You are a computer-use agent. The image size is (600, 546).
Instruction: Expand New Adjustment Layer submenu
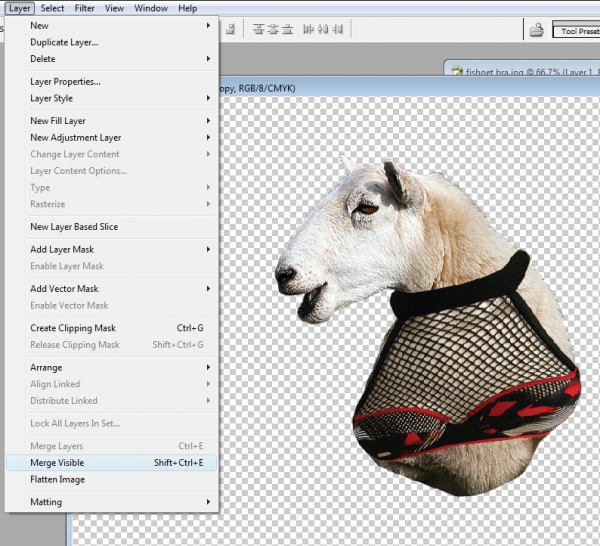click(112, 137)
